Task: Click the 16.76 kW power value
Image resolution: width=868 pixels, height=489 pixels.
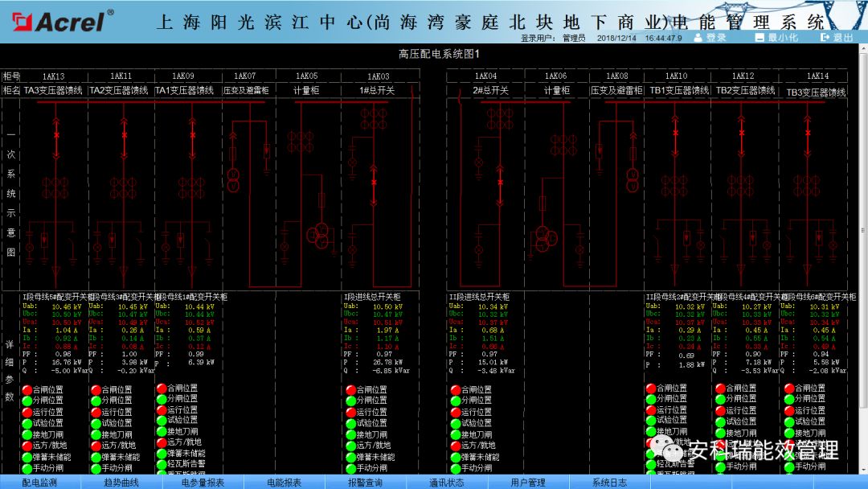Action: pos(67,362)
